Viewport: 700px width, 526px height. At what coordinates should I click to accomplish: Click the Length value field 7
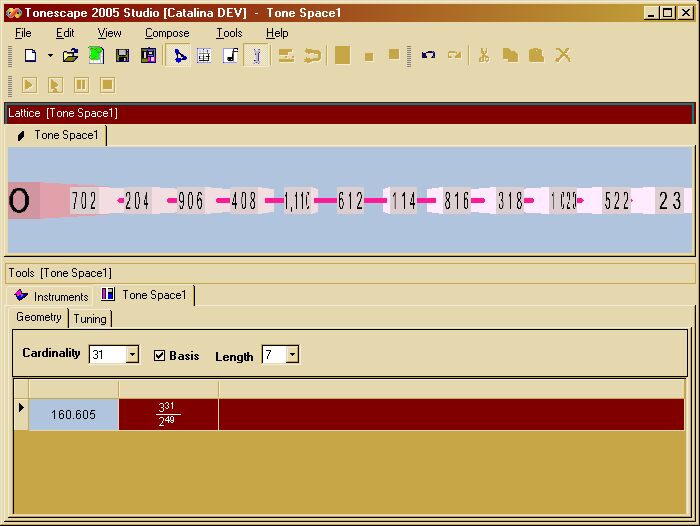coord(274,355)
